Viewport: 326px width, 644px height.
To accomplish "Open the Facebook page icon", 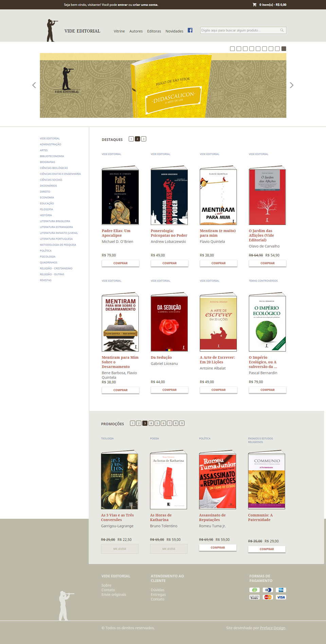I will pos(190,30).
